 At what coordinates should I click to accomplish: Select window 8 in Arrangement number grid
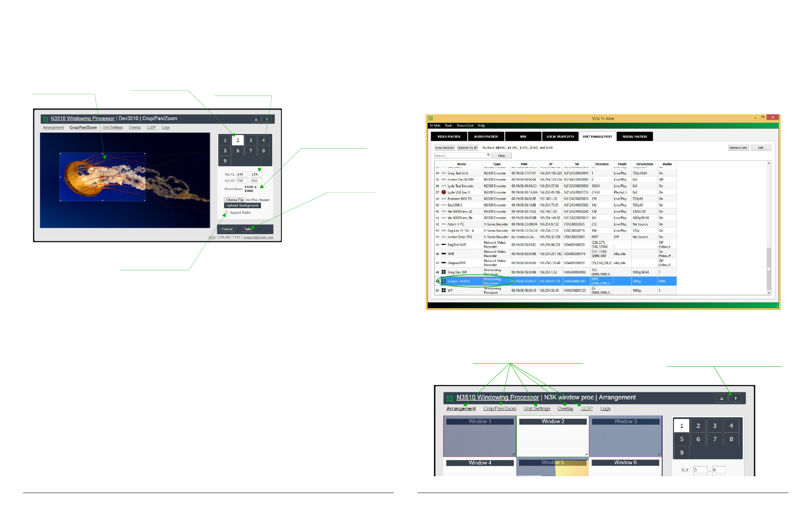click(x=731, y=439)
